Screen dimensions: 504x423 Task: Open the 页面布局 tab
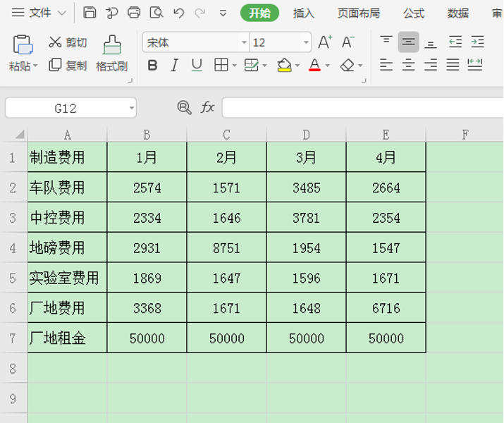coord(358,13)
